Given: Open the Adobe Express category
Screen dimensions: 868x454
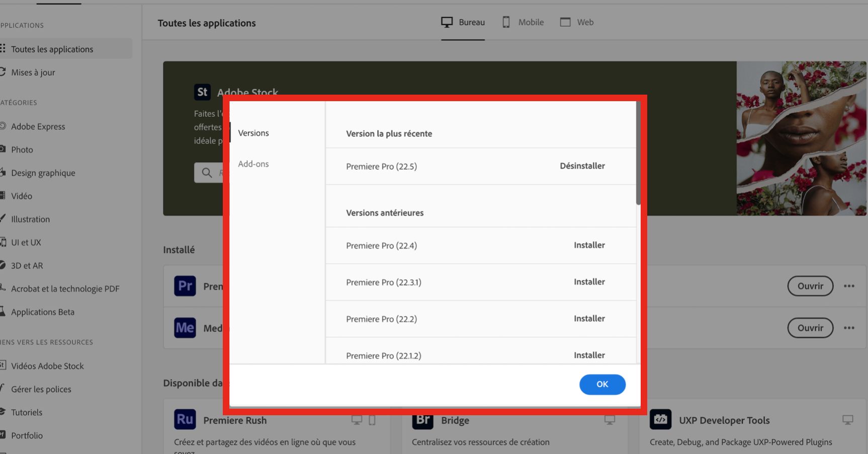Looking at the screenshot, I should click(x=38, y=126).
